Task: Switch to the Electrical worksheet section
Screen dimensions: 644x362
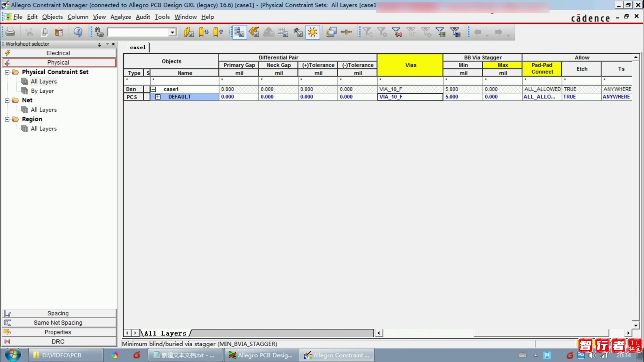Action: [x=59, y=53]
